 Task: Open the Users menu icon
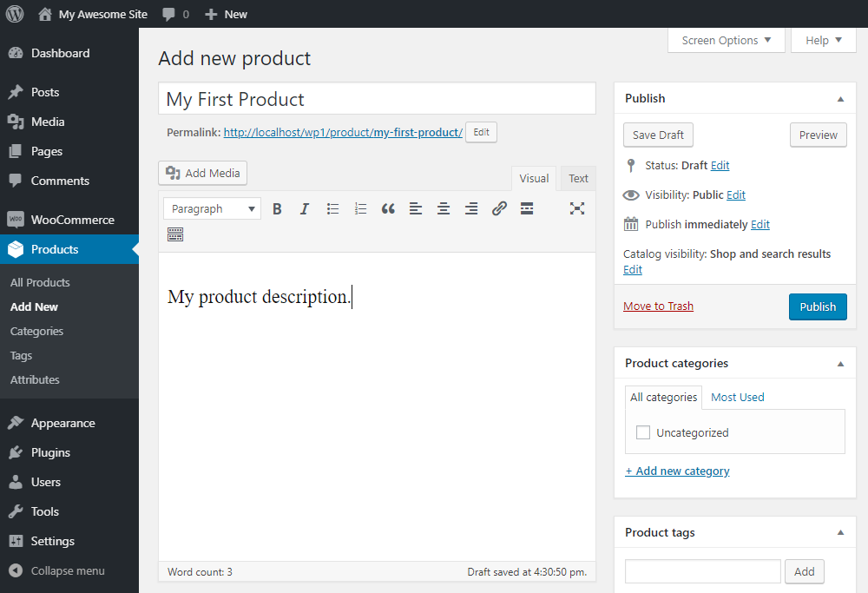point(16,482)
